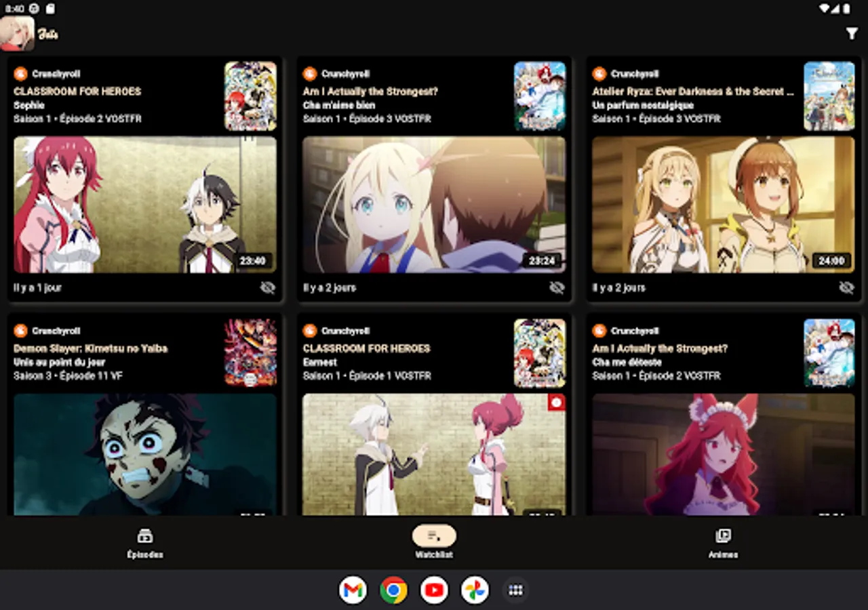The image size is (868, 610).
Task: Open poster thumbnail on Cha m'aime bien card
Action: coord(540,96)
